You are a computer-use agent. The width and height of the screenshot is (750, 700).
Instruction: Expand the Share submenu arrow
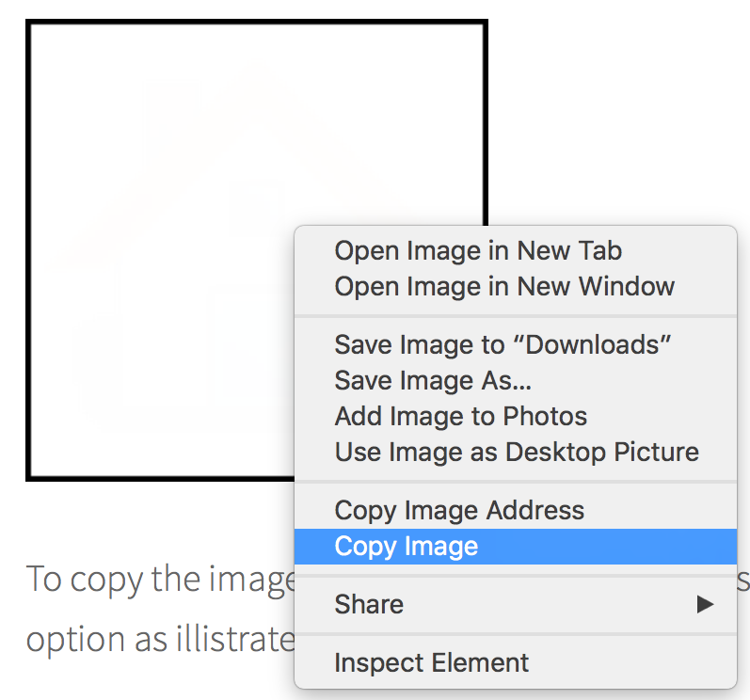click(705, 604)
